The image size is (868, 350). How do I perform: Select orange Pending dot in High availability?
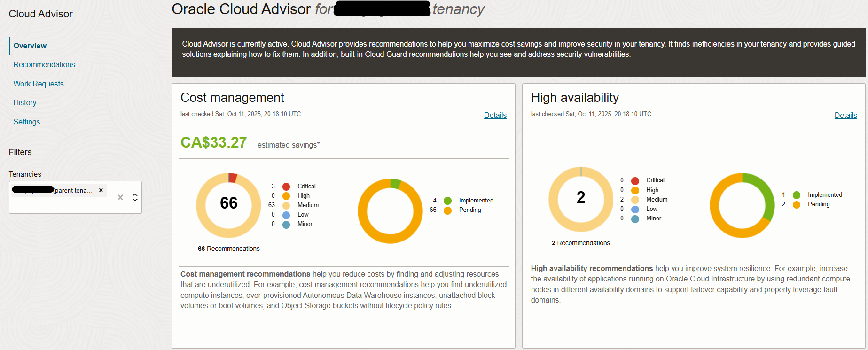(797, 204)
